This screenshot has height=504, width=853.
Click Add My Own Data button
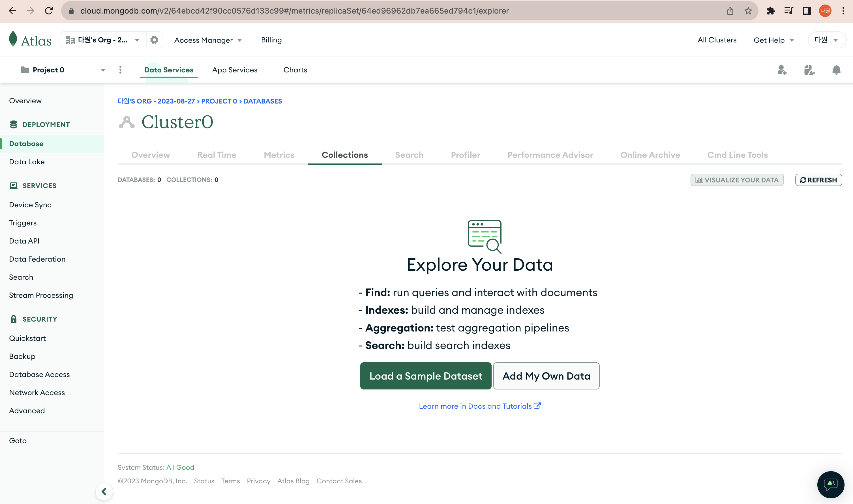pyautogui.click(x=546, y=376)
